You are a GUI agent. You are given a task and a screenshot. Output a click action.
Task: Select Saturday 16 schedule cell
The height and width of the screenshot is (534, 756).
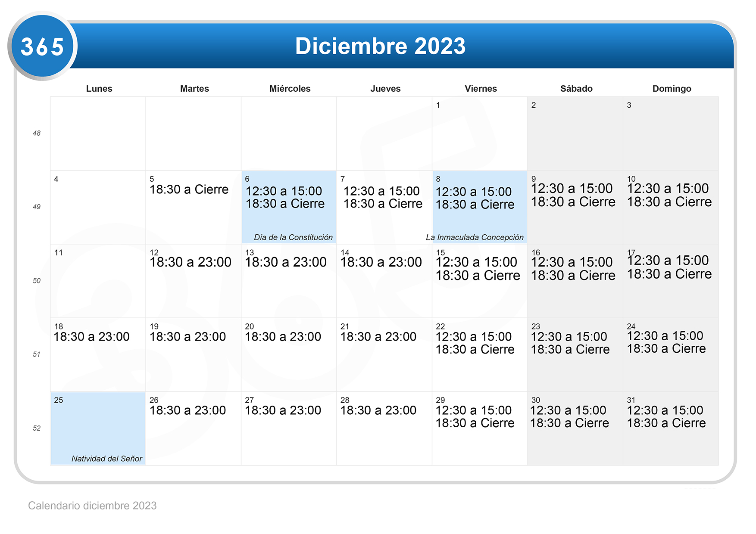575,281
